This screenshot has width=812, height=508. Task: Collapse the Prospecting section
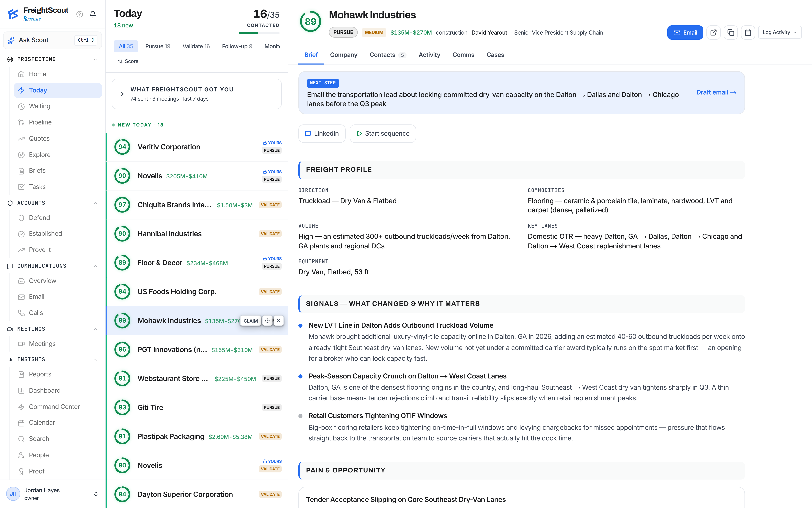click(x=95, y=59)
